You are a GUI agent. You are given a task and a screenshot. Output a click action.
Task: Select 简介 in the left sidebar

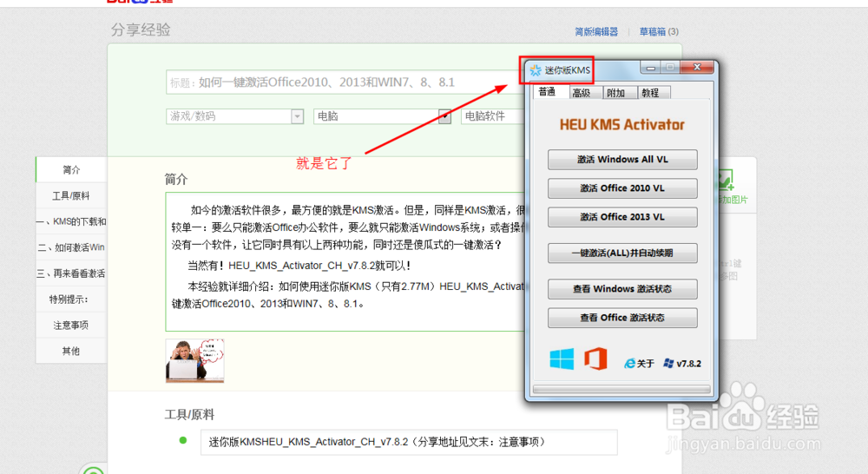coord(71,170)
